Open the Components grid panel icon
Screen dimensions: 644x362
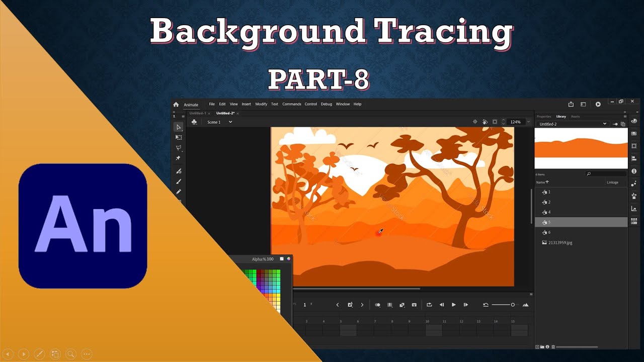634,221
